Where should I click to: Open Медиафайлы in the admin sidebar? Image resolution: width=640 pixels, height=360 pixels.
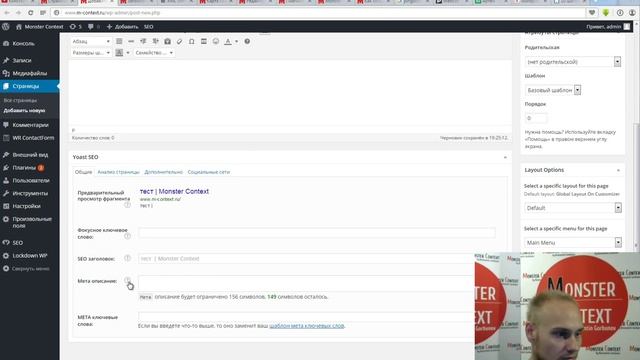pos(29,73)
